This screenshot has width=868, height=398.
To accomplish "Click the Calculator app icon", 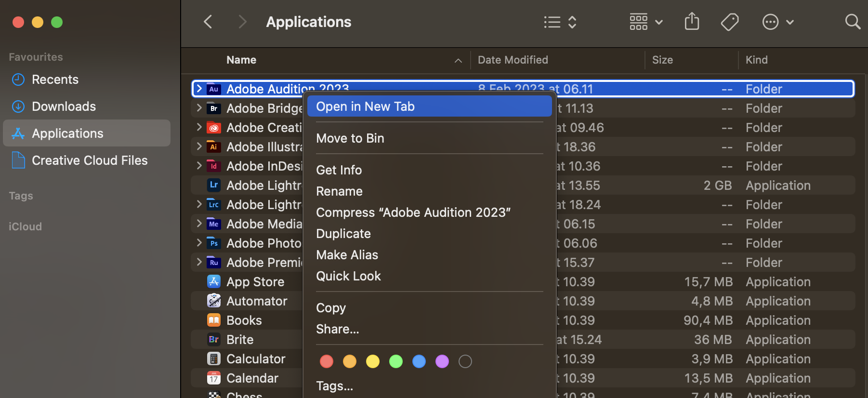I will 213,358.
